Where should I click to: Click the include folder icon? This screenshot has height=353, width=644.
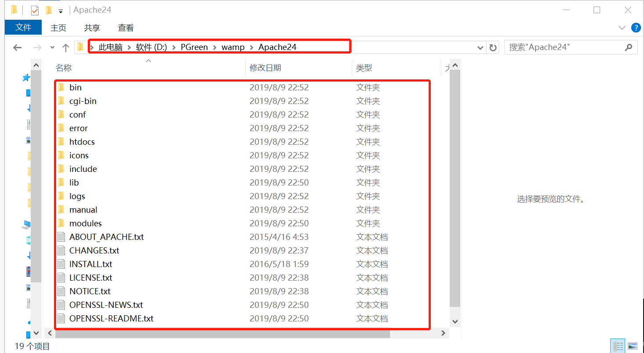pos(61,169)
